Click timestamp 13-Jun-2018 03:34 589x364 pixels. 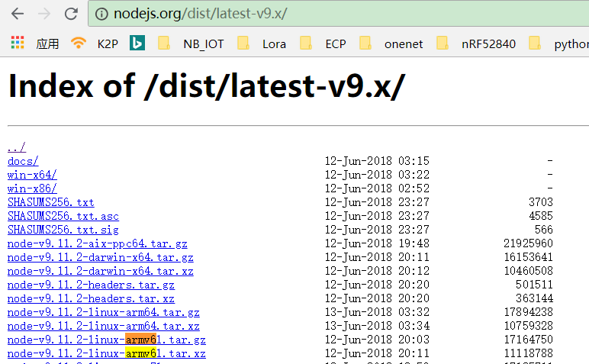pyautogui.click(x=377, y=326)
